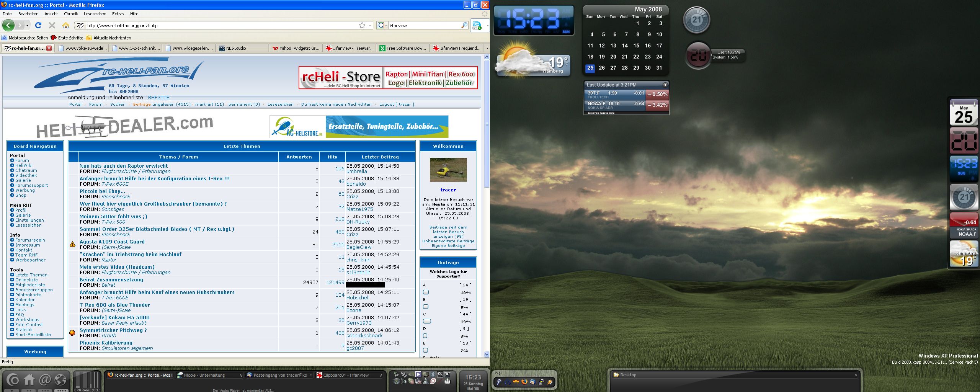The width and height of the screenshot is (980, 392).
Task: Open the globe icon in the bottom dock
Action: 60,380
